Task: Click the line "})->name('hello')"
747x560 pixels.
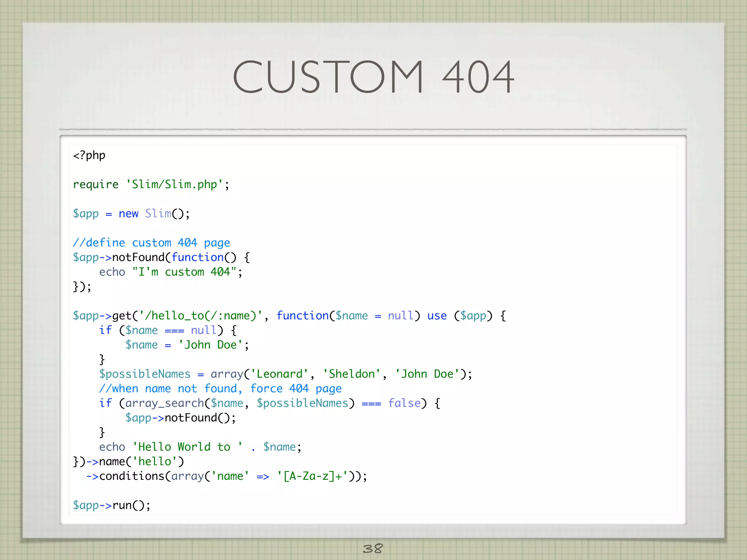Action: (129, 462)
